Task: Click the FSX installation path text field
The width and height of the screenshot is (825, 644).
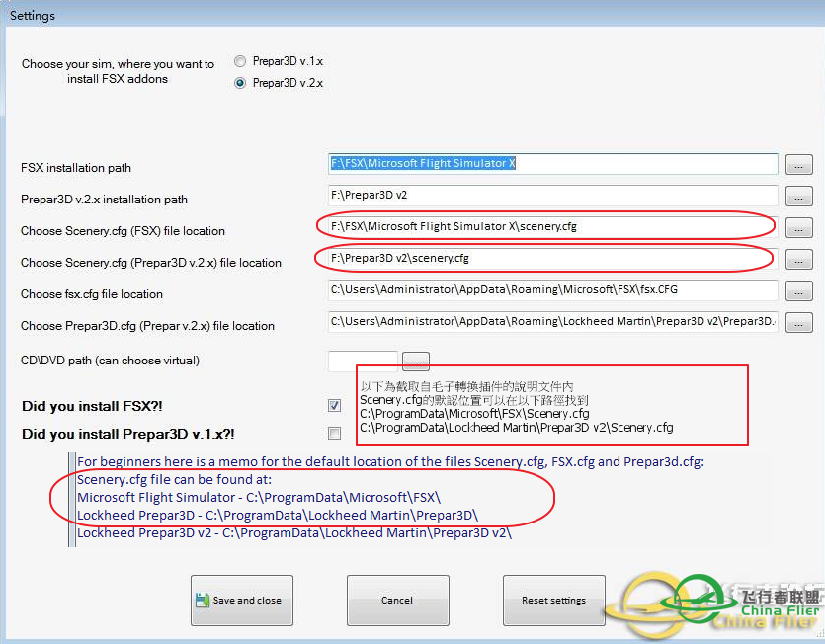Action: coord(553,164)
